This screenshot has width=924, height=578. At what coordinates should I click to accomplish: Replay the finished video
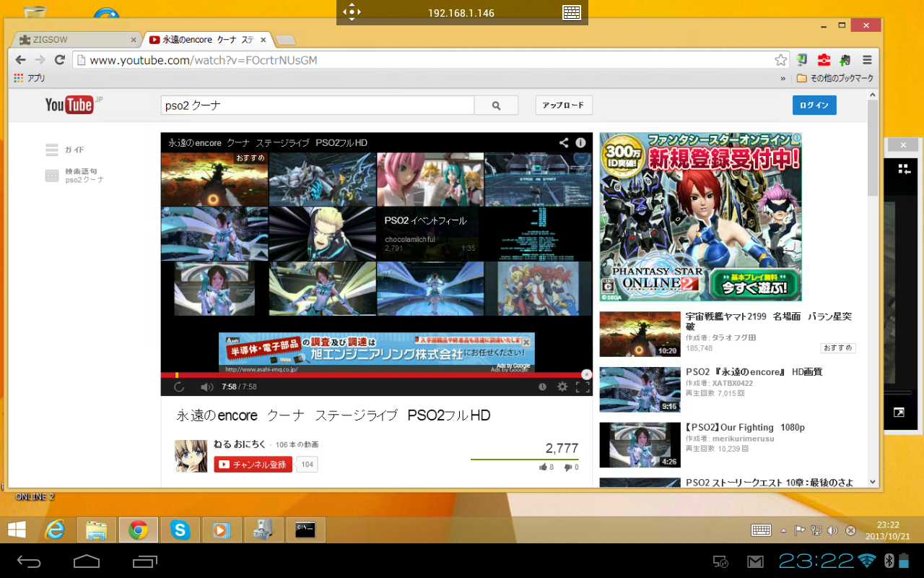[x=179, y=387]
